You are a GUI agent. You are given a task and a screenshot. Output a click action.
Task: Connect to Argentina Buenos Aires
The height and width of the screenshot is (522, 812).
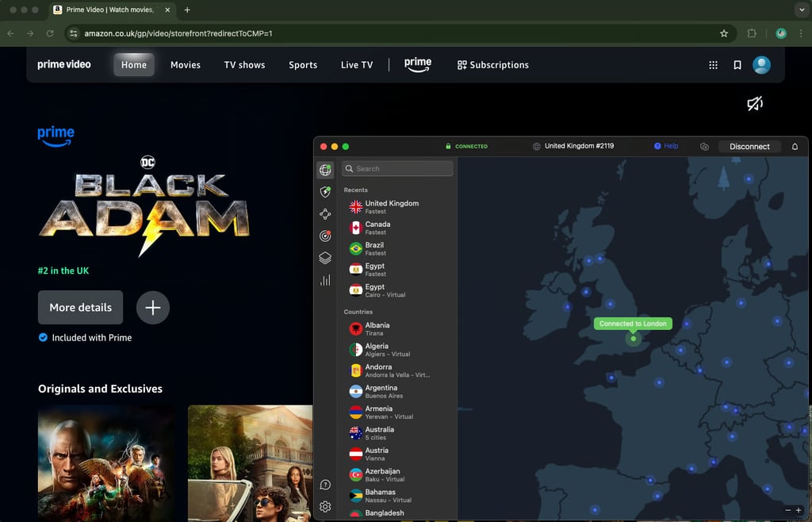coord(396,392)
